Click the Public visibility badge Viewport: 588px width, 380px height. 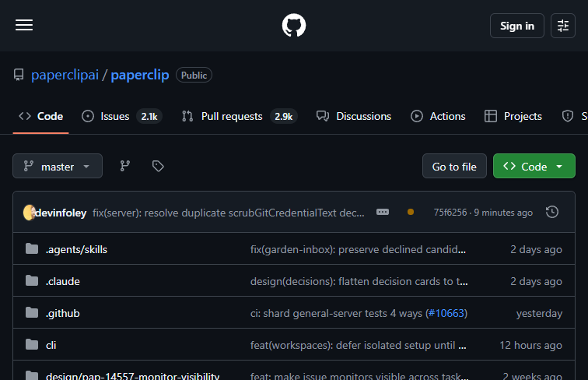(x=194, y=75)
